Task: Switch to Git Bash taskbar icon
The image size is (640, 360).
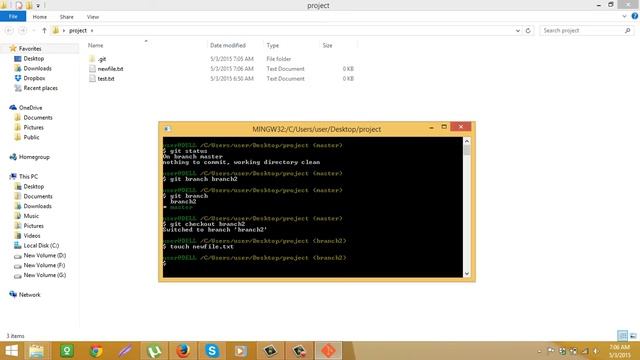Action: coord(328,351)
